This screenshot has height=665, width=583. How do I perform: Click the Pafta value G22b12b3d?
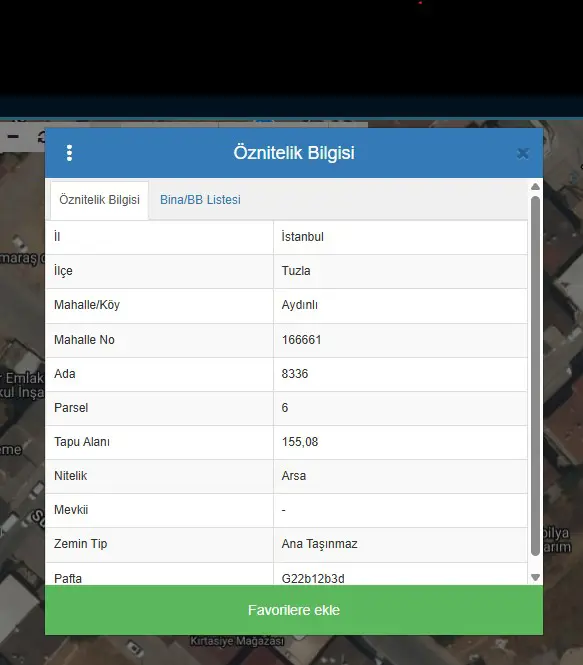(313, 578)
